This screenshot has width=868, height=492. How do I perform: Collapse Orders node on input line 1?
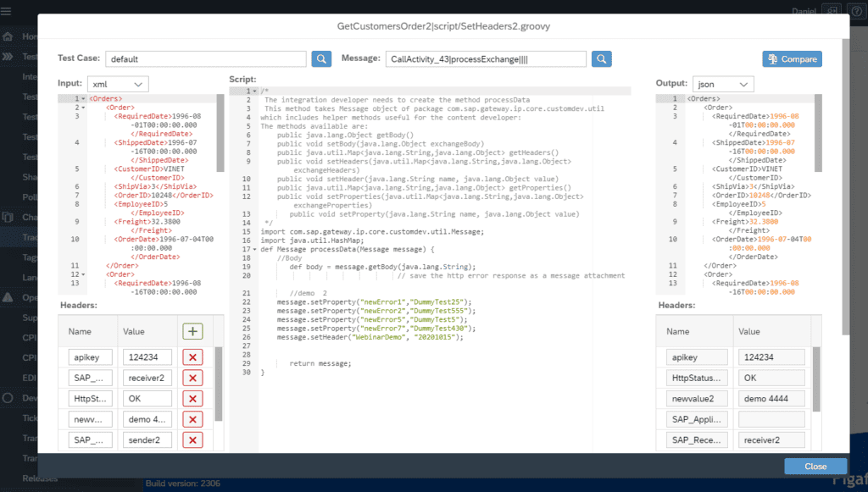pyautogui.click(x=84, y=99)
